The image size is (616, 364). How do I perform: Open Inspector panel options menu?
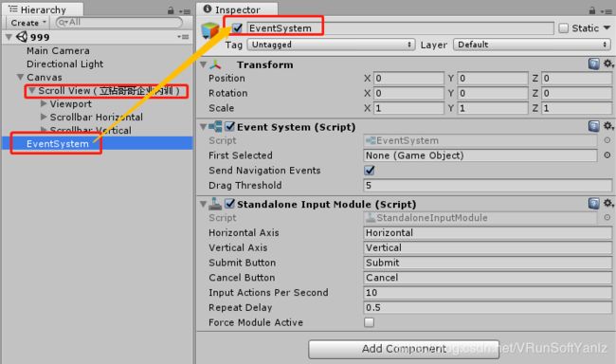coord(607,11)
